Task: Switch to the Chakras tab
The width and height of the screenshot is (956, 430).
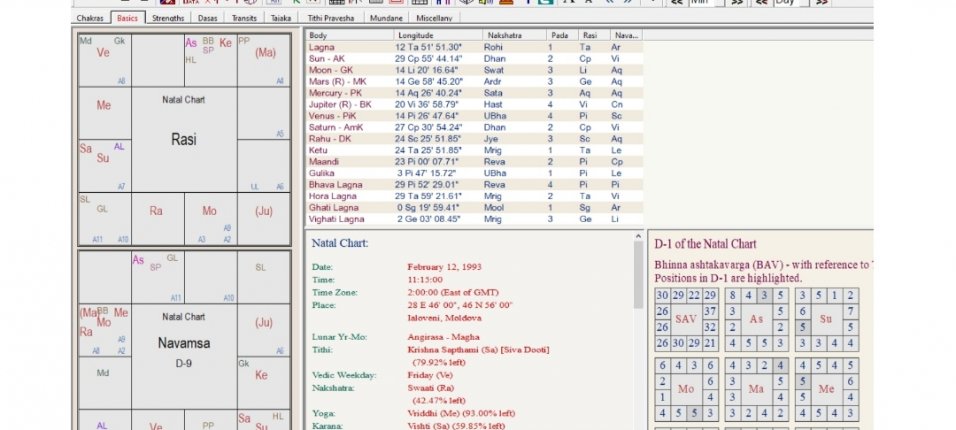Action: point(90,18)
